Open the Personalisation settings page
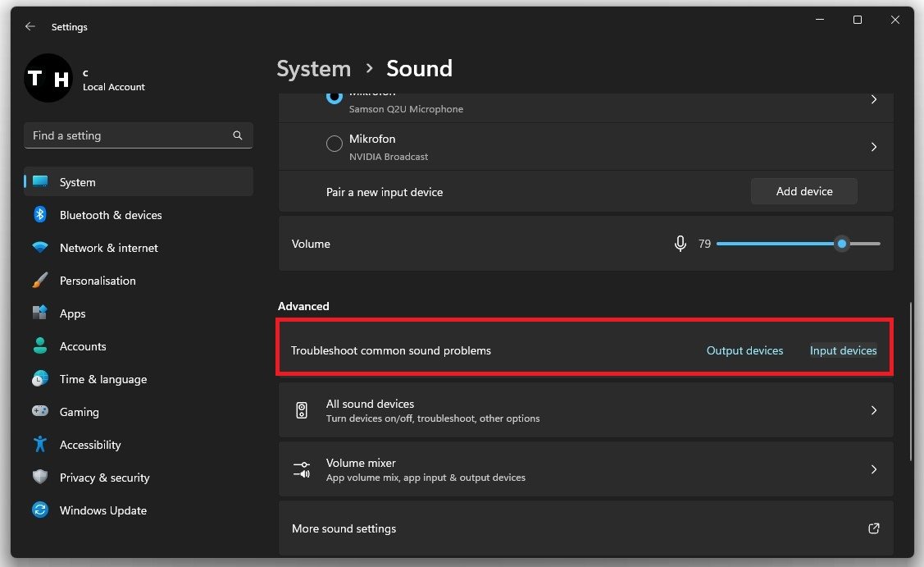Viewport: 924px width, 567px height. click(98, 281)
